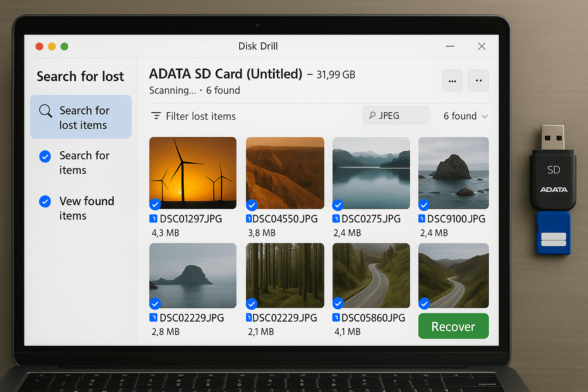This screenshot has width=588, height=392.
Task: Uncheck the DSC0275JPG lake photo checkbox
Action: (338, 205)
